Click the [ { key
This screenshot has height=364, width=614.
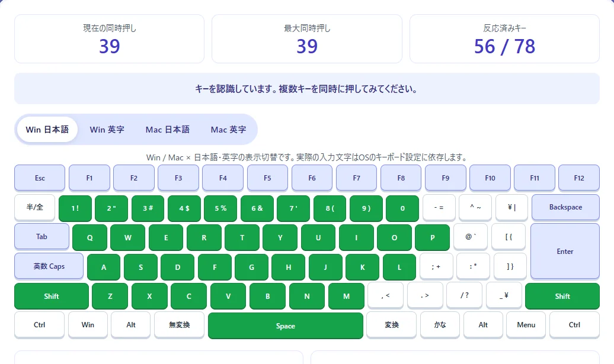(509, 237)
